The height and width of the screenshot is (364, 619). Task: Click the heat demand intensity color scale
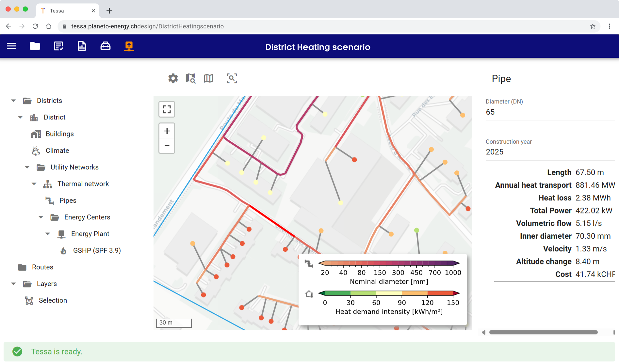(389, 293)
